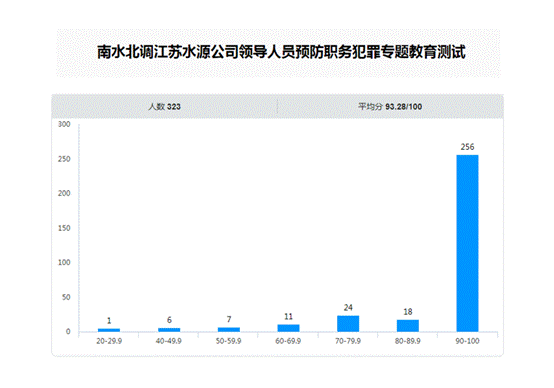The height and width of the screenshot is (388, 554).
Task: Click the 6 value label
Action: click(x=169, y=320)
